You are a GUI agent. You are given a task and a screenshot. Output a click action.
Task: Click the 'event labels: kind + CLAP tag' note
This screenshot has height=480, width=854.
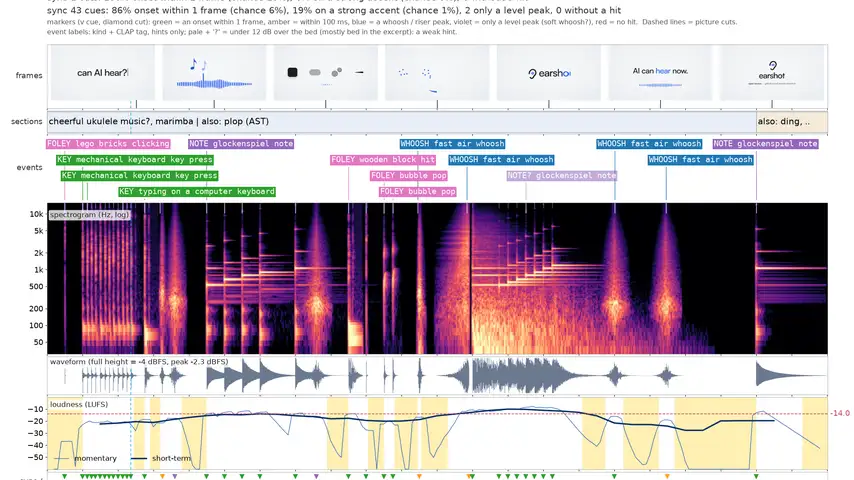point(252,32)
